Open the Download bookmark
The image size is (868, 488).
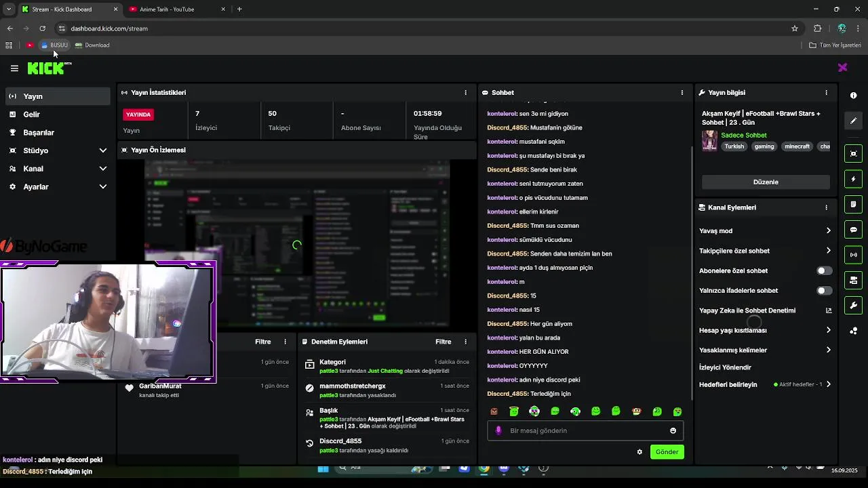coord(92,45)
